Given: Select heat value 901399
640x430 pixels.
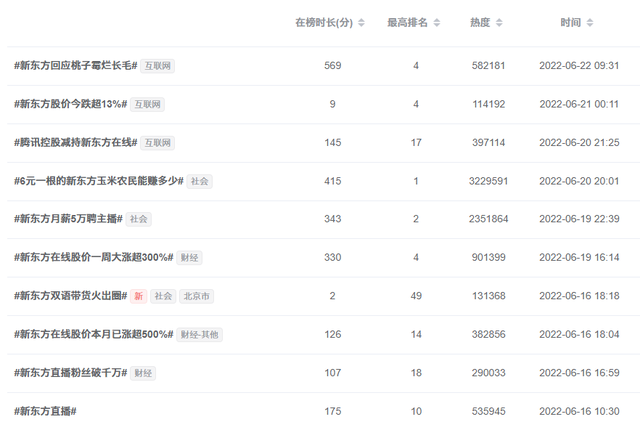Looking at the screenshot, I should pos(489,257).
